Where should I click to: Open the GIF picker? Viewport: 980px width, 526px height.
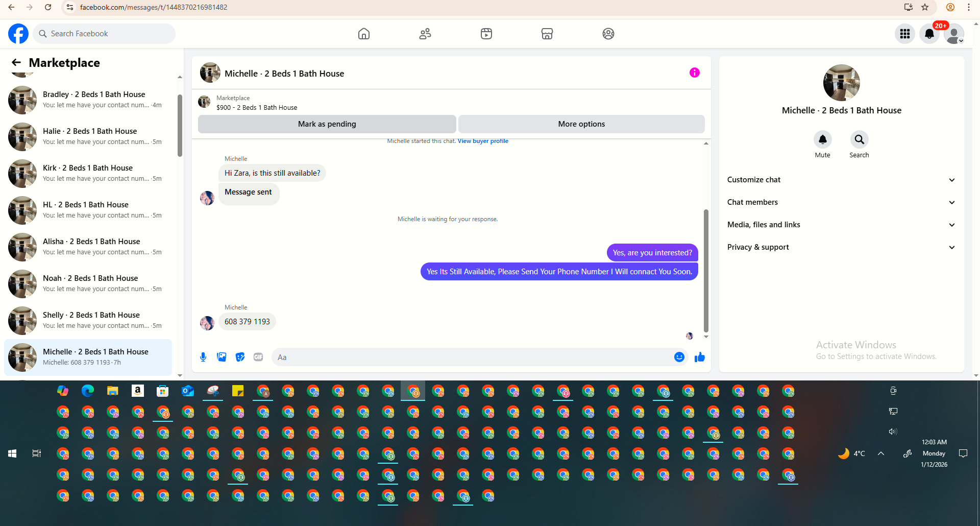pyautogui.click(x=258, y=357)
